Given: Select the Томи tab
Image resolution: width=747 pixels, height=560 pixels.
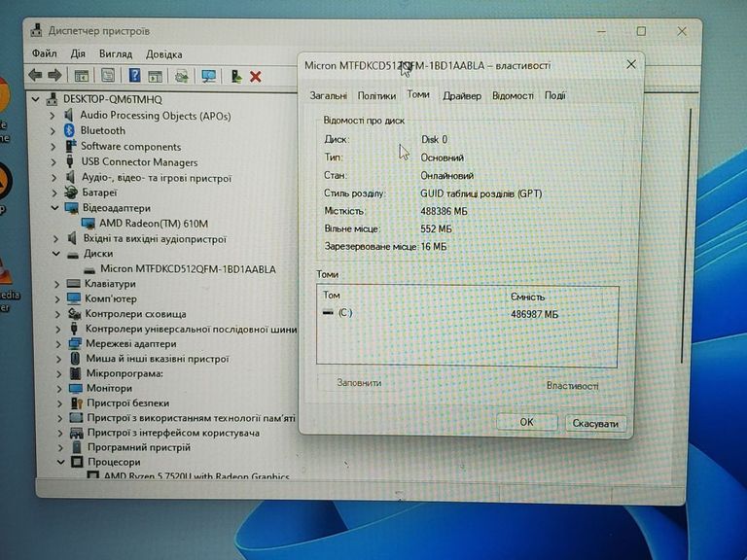Looking at the screenshot, I should coord(418,94).
